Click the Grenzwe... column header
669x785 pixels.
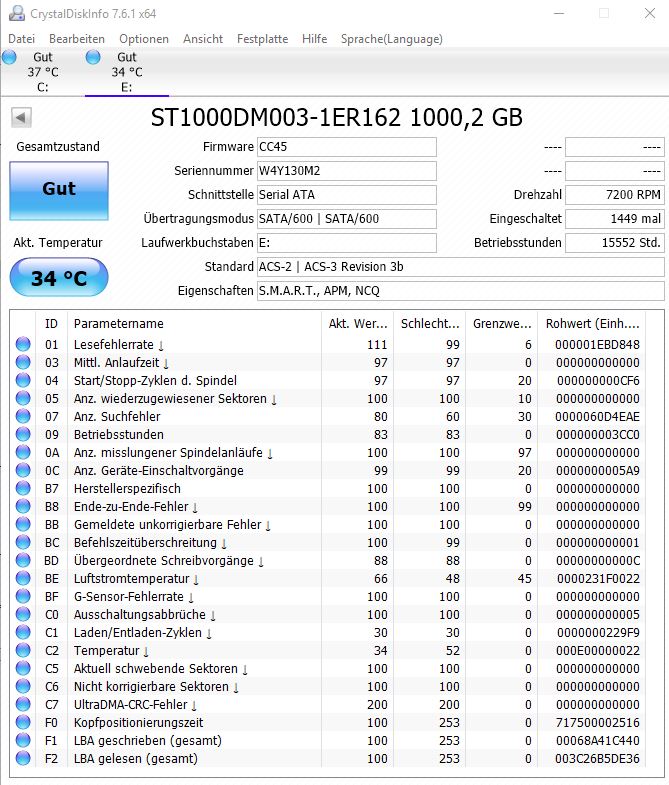(502, 324)
